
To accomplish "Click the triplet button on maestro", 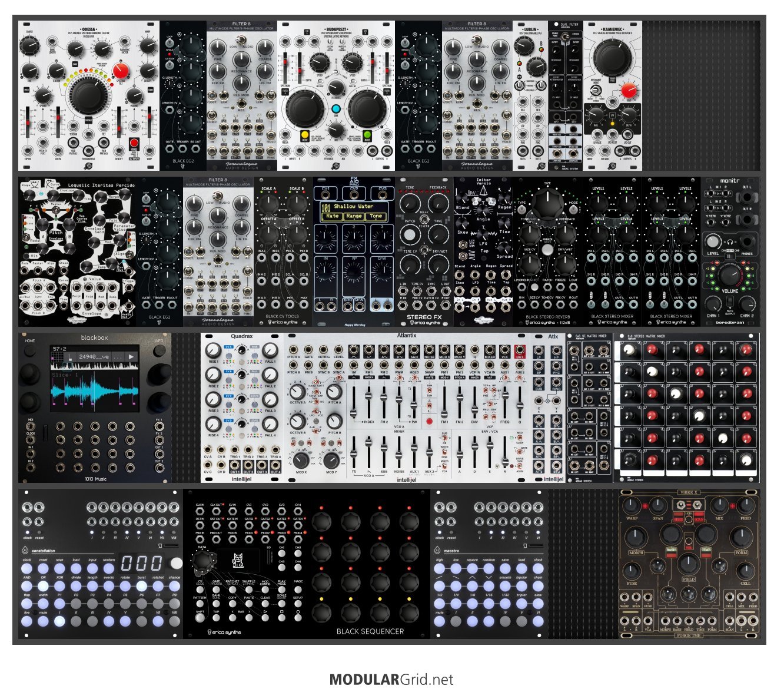I will [x=521, y=604].
